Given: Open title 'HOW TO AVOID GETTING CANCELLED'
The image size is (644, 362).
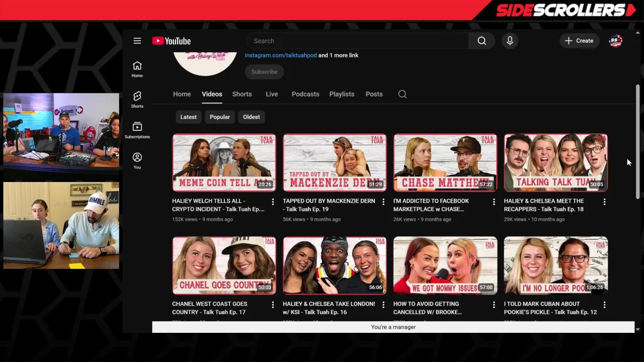Looking at the screenshot, I should point(428,308).
